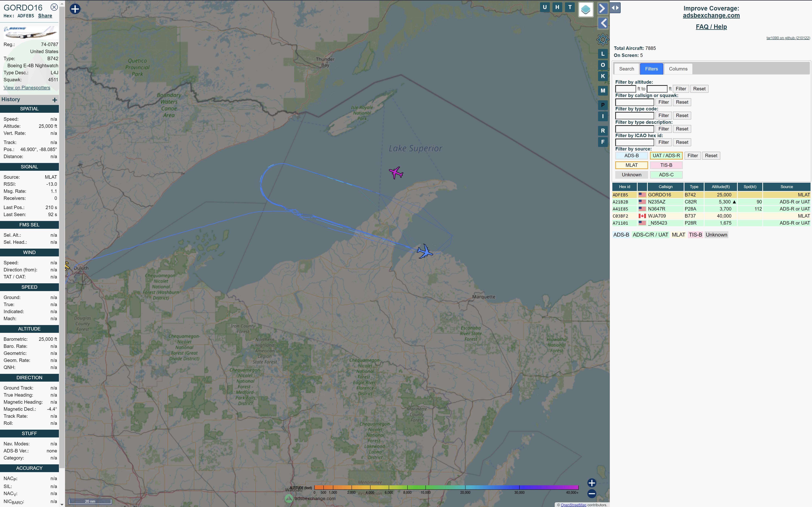Screen dimensions: 812x507
Task: Toggle the K map button
Action: point(603,76)
